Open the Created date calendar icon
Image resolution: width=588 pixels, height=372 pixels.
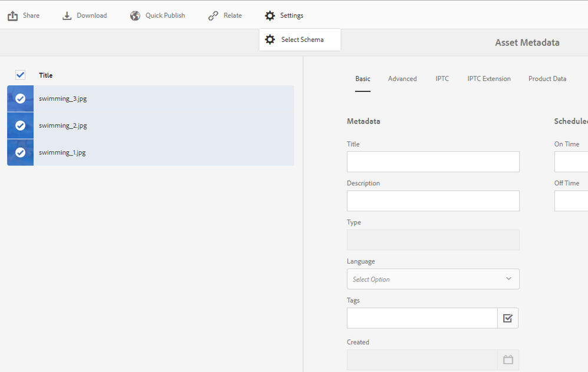pyautogui.click(x=507, y=360)
